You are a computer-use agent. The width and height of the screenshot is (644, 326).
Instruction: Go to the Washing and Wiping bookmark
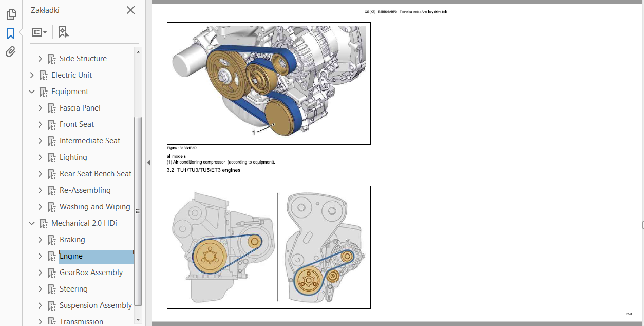tap(94, 207)
